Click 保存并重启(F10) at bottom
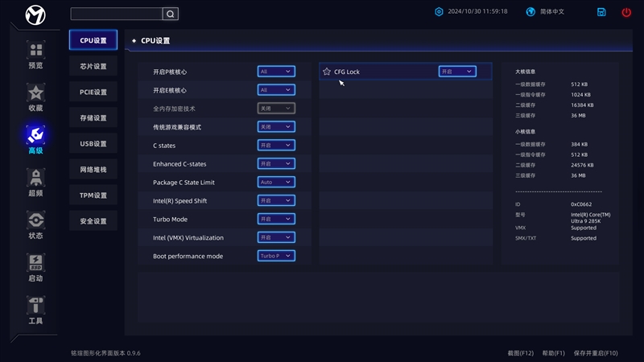The height and width of the screenshot is (362, 644). (x=596, y=353)
